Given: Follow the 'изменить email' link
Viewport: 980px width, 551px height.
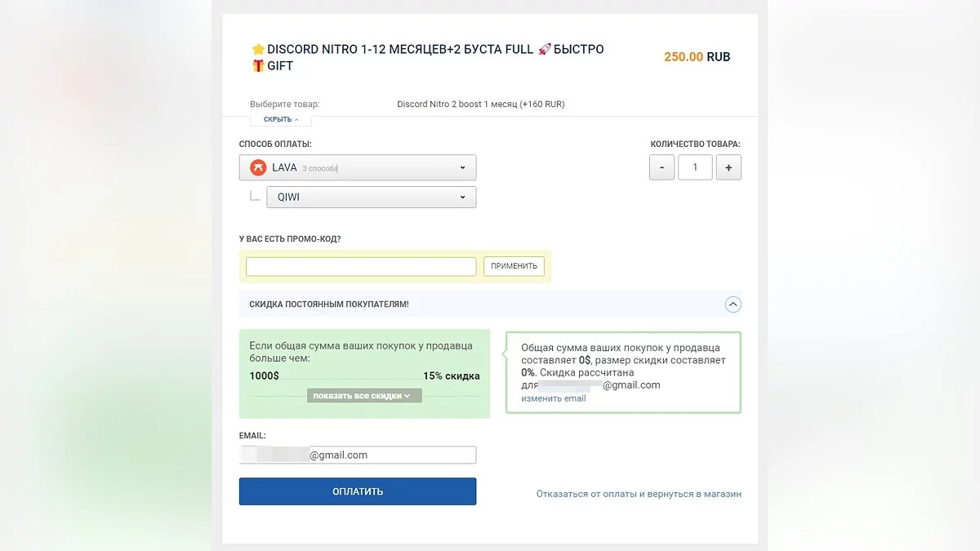Looking at the screenshot, I should [x=554, y=398].
